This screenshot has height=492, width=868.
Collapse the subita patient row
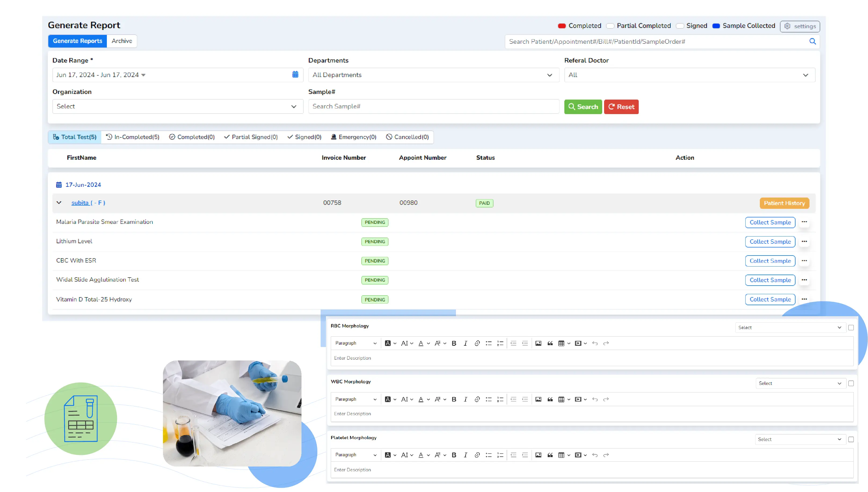59,202
